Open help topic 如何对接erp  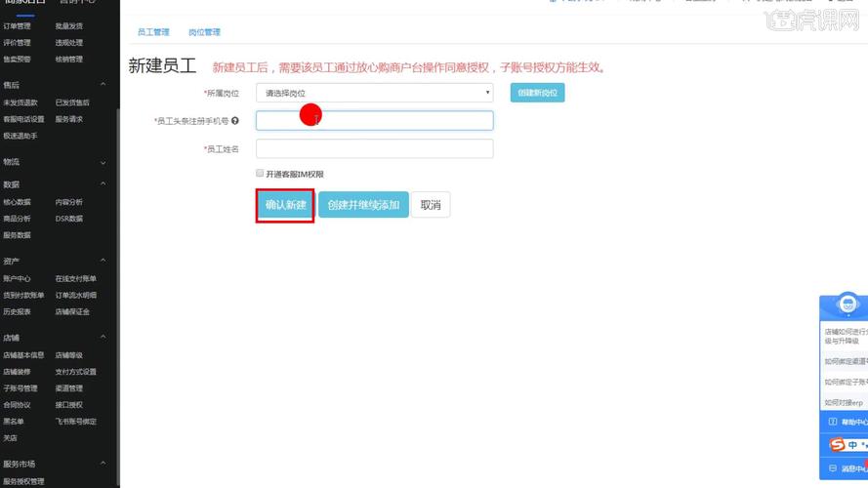(x=844, y=403)
